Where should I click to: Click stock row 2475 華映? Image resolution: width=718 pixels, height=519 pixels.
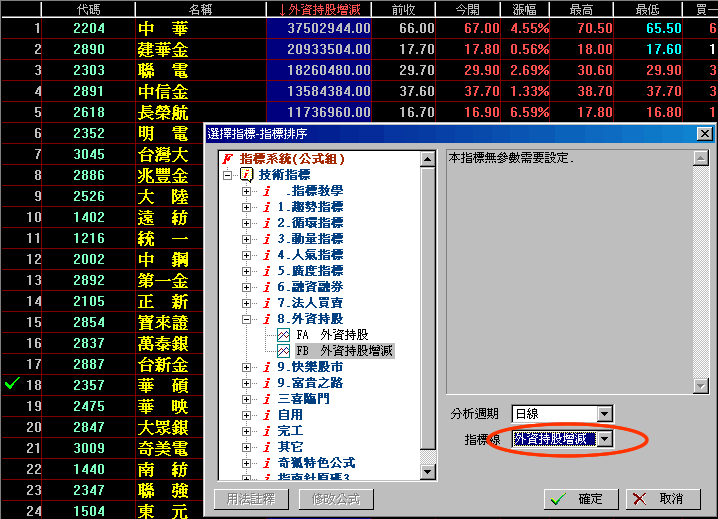coord(103,406)
